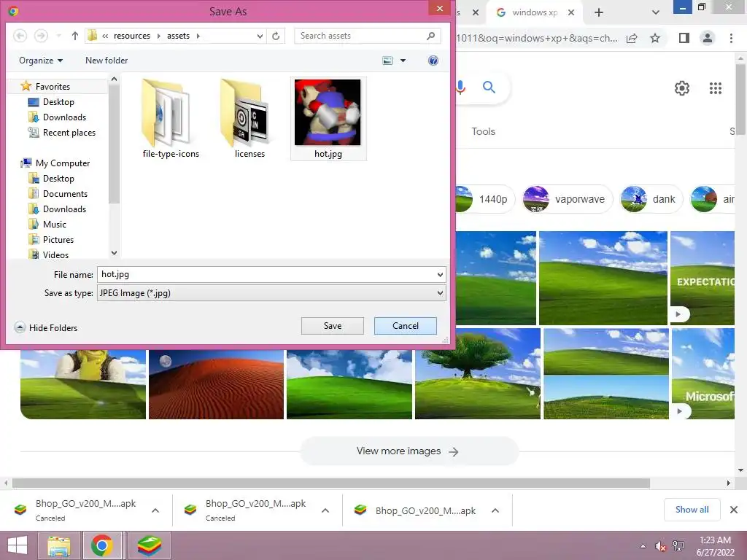
Task: Open the red desert dune image
Action: coord(216,384)
